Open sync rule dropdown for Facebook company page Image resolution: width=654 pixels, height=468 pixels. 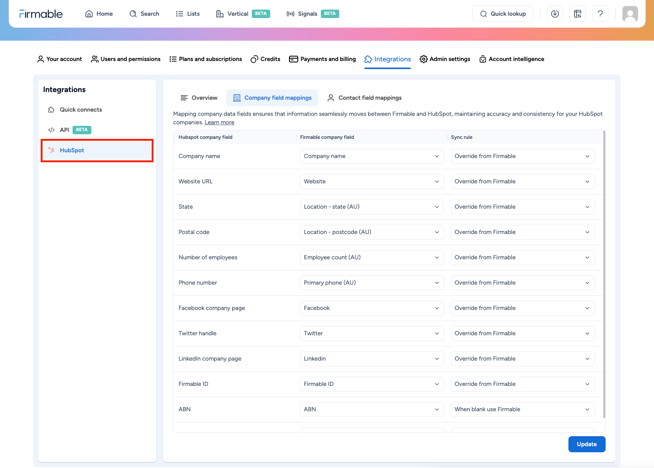pyautogui.click(x=522, y=308)
